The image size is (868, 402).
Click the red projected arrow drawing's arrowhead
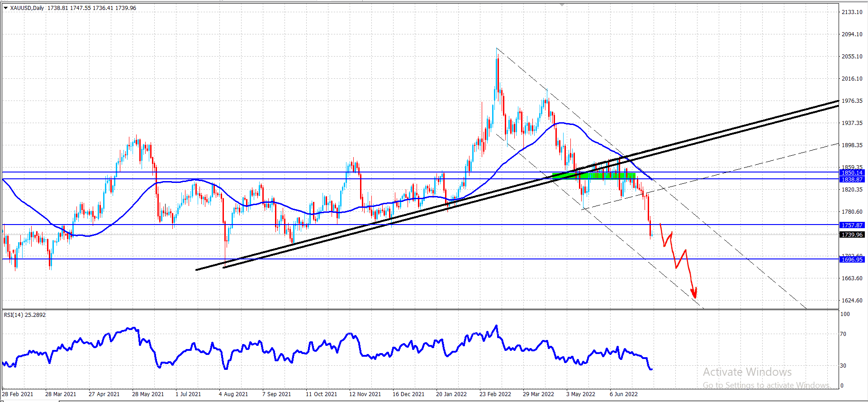pyautogui.click(x=694, y=293)
